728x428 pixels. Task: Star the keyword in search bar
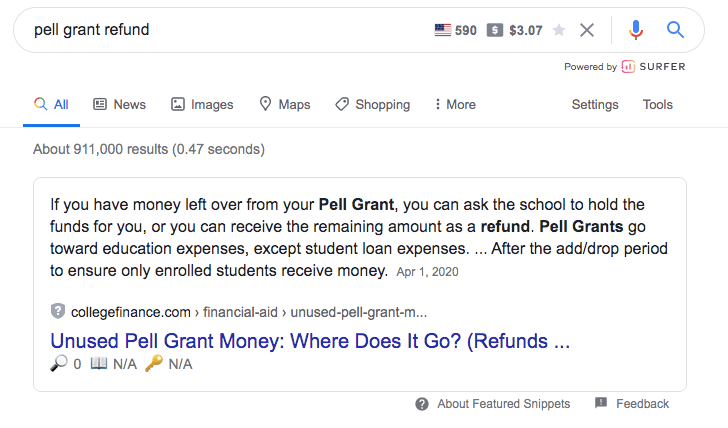click(x=559, y=30)
